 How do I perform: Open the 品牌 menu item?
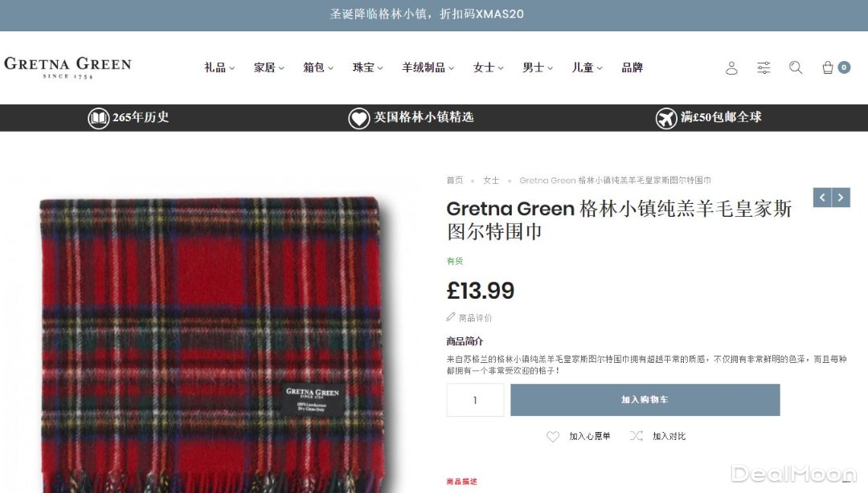[632, 67]
